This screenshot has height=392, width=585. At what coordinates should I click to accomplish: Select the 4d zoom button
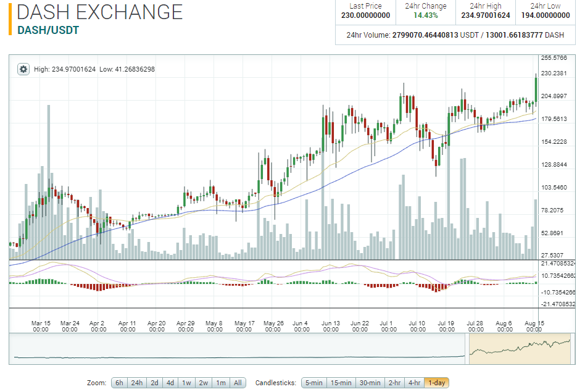(170, 383)
